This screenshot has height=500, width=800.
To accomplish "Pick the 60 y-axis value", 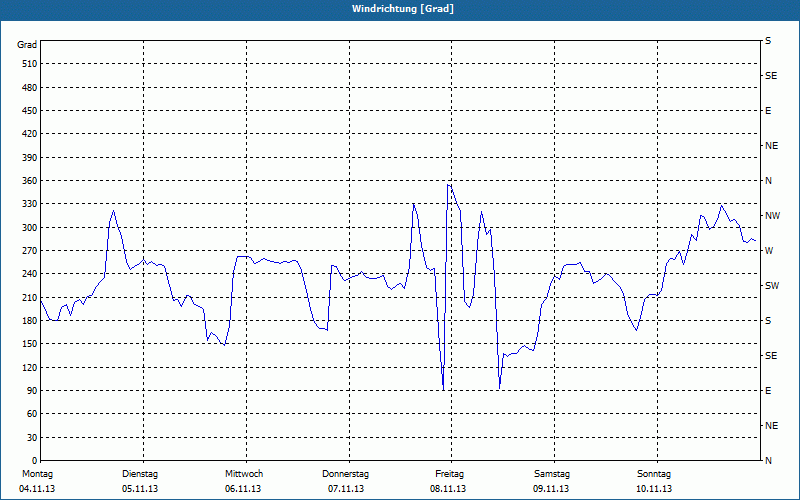I will (x=32, y=414).
